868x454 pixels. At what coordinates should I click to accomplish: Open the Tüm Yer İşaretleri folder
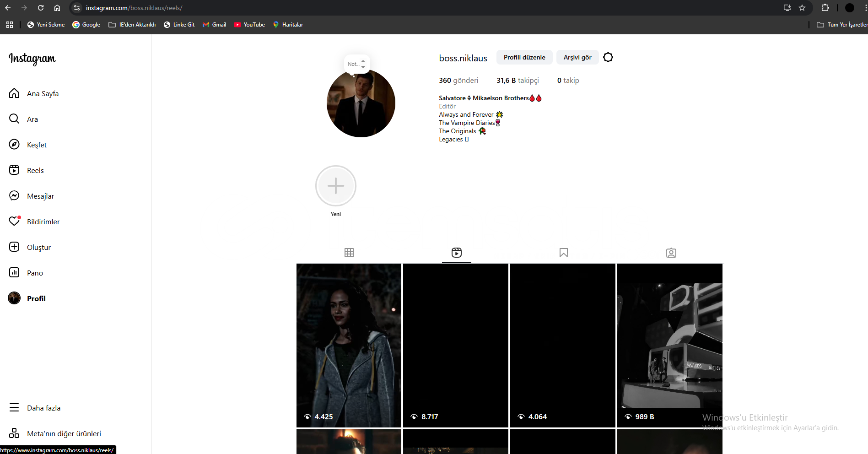[x=842, y=25]
